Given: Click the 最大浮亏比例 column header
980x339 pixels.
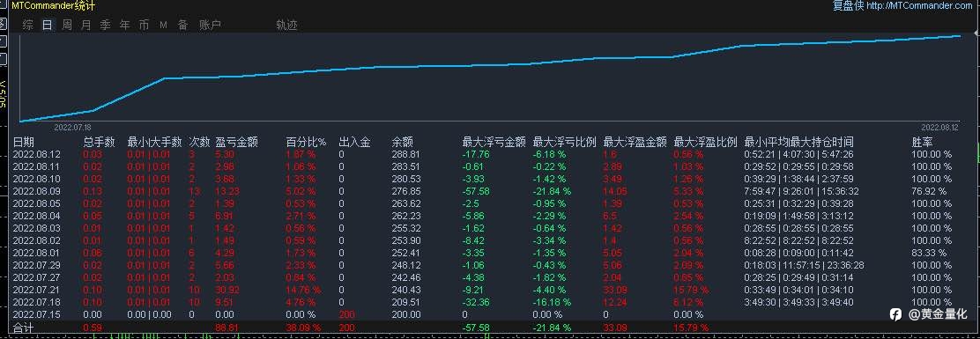Looking at the screenshot, I should [x=564, y=142].
